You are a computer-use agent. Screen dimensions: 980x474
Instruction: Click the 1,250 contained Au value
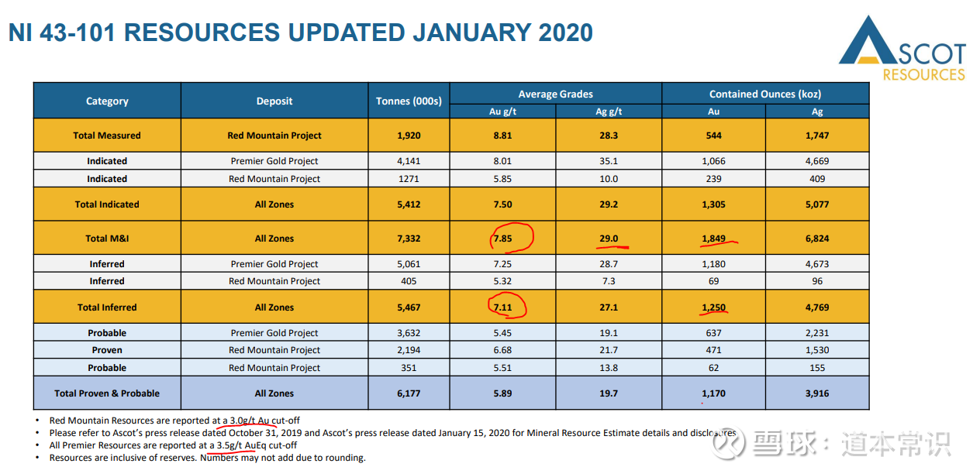pyautogui.click(x=713, y=307)
